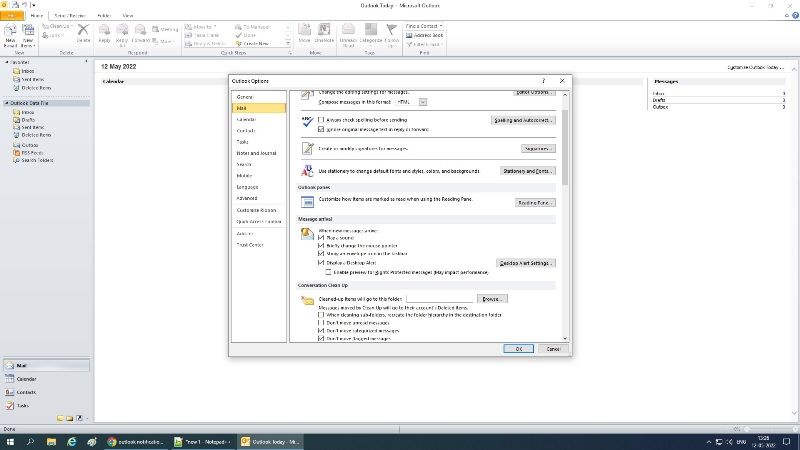Click scroll down arrow in Outlook Options
The image size is (800, 450).
point(565,338)
